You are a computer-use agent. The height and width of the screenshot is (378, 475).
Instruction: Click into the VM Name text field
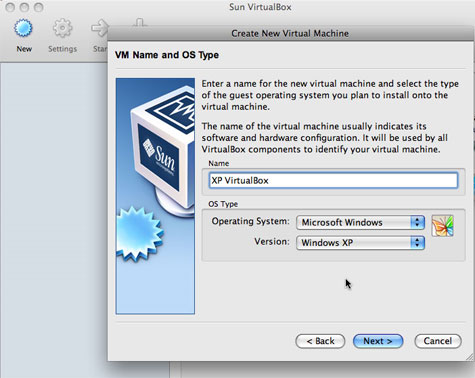coord(333,180)
